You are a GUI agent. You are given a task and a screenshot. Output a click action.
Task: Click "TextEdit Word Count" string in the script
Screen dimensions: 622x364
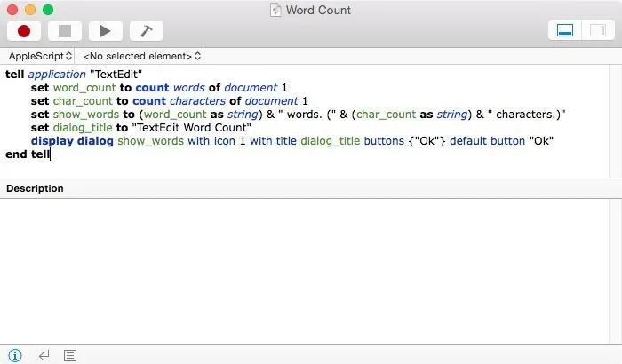pos(191,128)
